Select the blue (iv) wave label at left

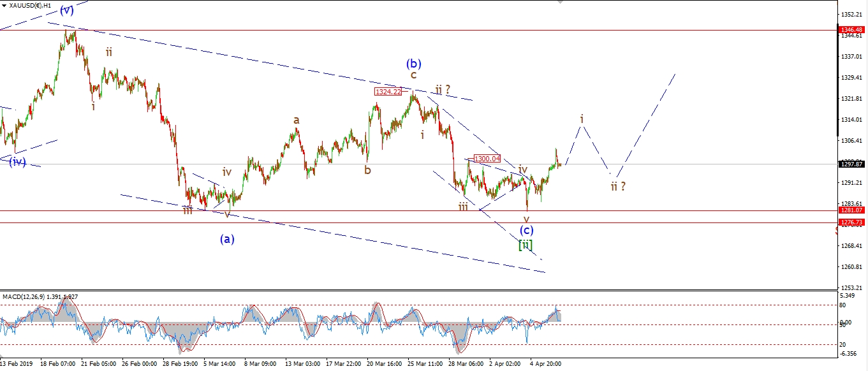point(17,161)
